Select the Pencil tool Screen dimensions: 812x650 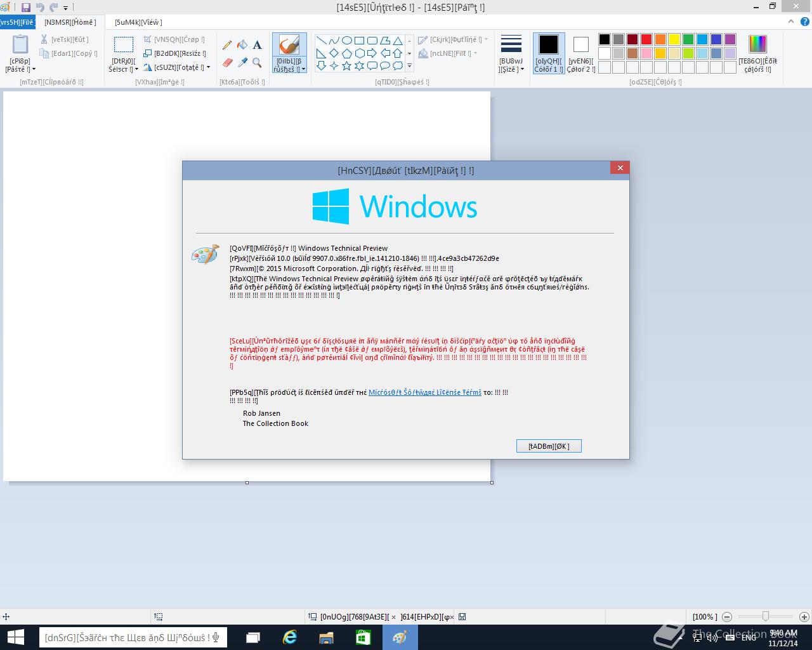point(227,45)
